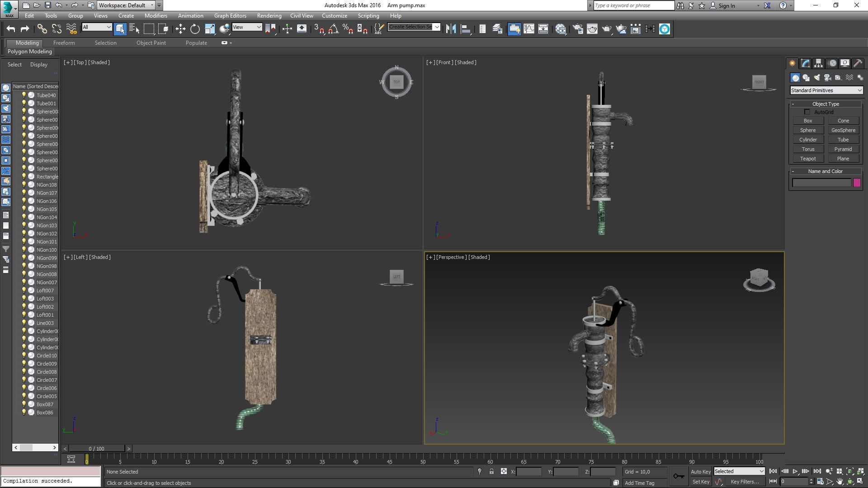Open the Standard Primitives dropdown
The image size is (868, 488).
(826, 90)
